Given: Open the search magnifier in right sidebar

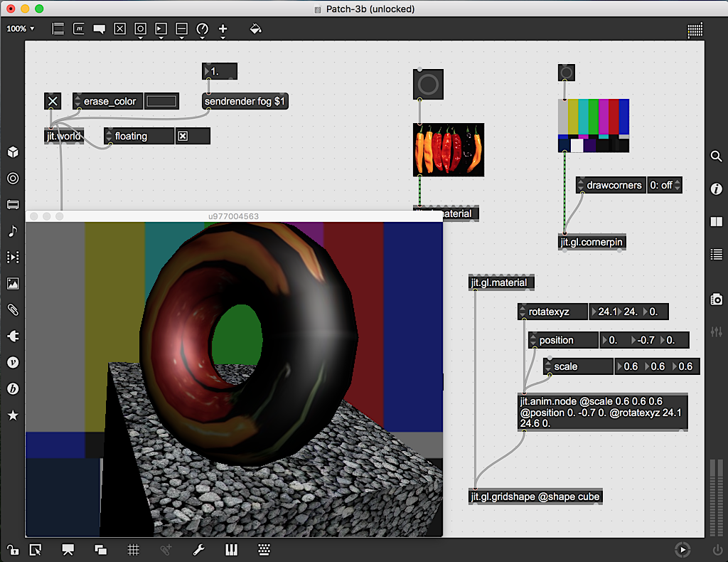Looking at the screenshot, I should 717,156.
